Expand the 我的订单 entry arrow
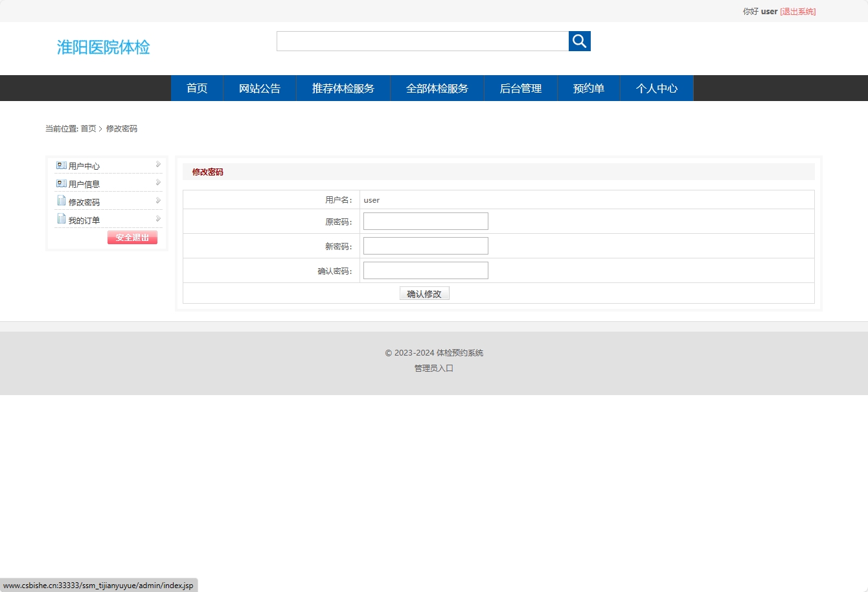This screenshot has height=592, width=868. tap(157, 219)
